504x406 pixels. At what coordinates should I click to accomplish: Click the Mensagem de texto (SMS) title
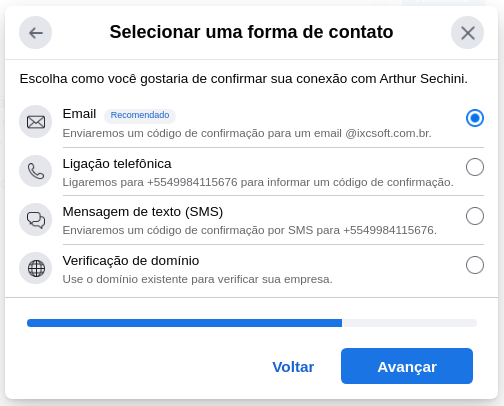pos(143,212)
